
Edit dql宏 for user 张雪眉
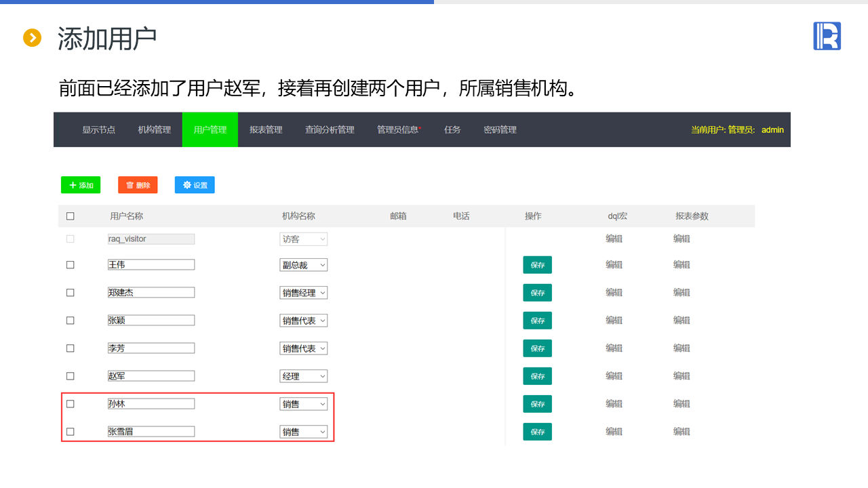point(614,431)
